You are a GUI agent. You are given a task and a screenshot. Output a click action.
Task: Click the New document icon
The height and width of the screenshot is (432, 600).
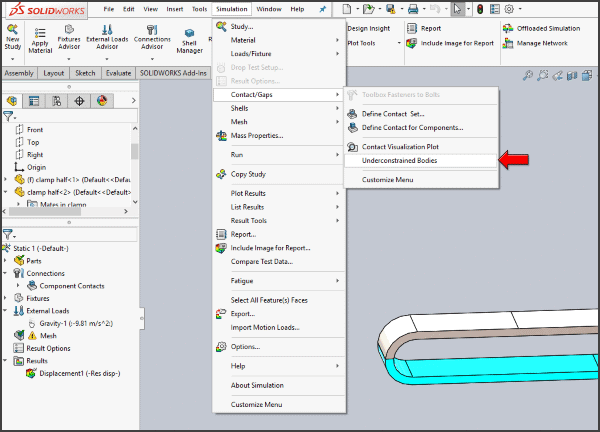point(347,9)
